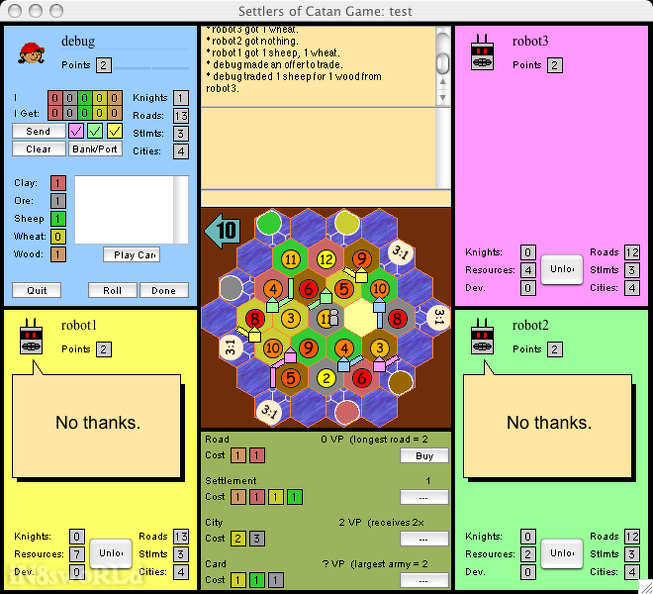This screenshot has width=653, height=594.
Task: Click the Buy button for Road
Action: pos(424,456)
